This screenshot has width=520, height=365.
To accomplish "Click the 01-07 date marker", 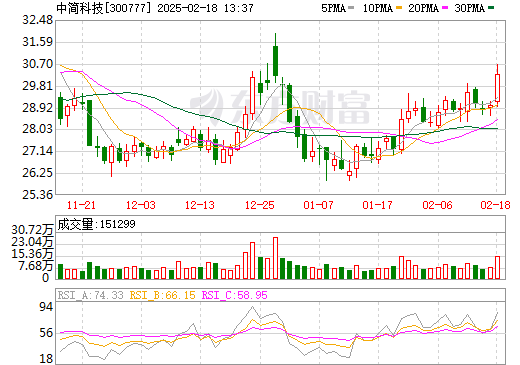I will [318, 205].
